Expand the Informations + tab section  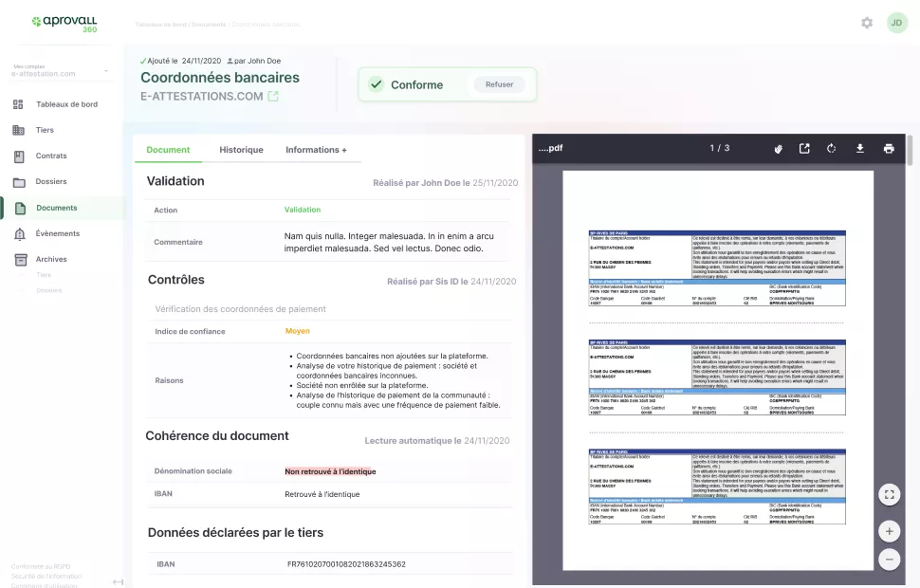[316, 149]
